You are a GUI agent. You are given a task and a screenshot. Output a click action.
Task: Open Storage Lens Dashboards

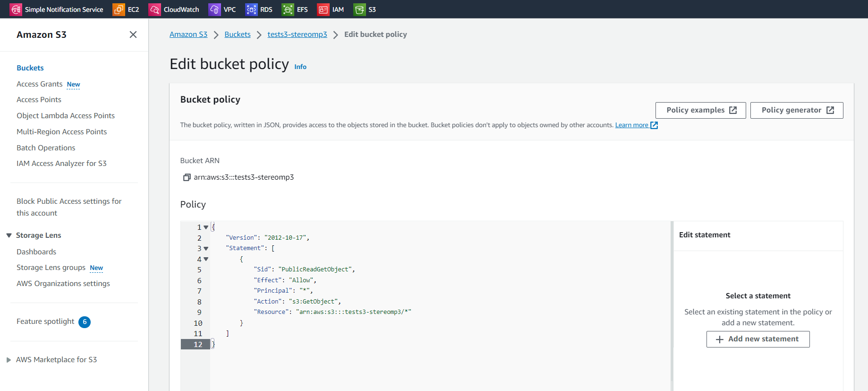pos(36,252)
